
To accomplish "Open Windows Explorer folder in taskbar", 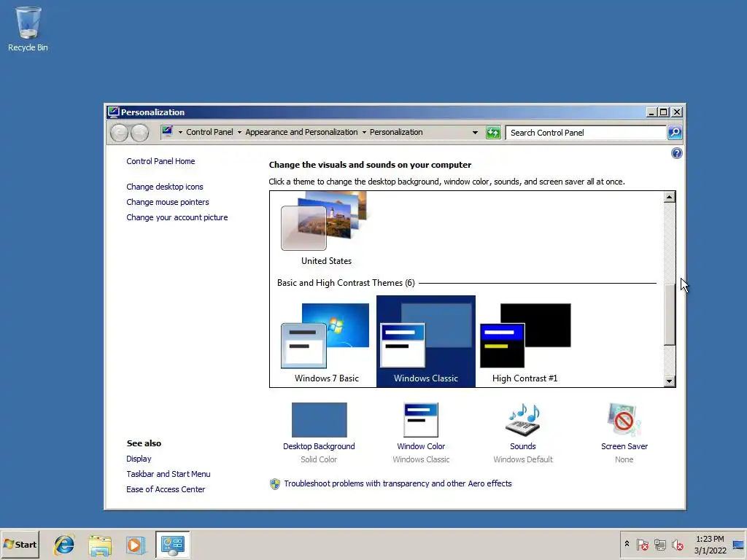I will [x=100, y=545].
